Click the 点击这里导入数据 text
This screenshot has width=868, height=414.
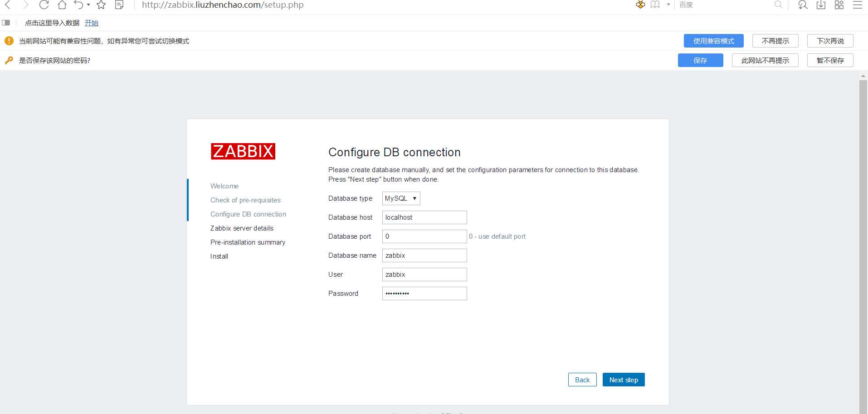click(52, 23)
